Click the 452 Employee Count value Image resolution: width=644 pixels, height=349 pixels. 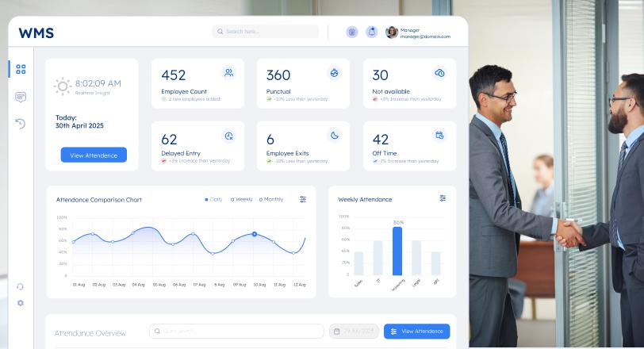click(x=174, y=75)
